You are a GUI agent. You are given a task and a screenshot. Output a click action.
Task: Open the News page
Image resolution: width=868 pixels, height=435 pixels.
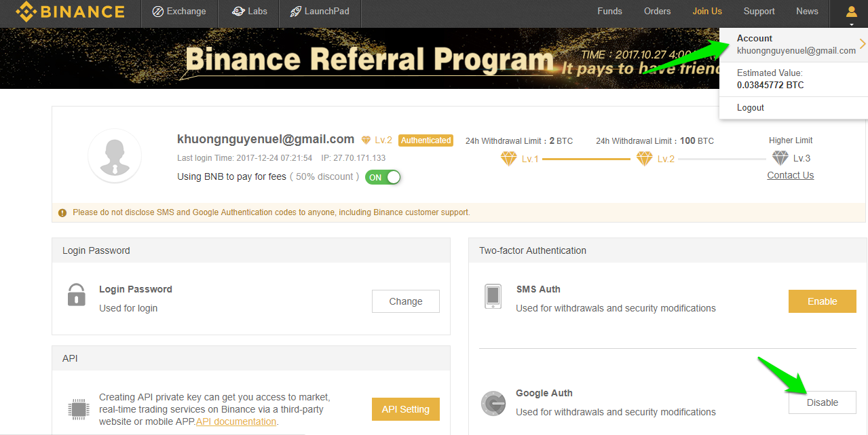[807, 11]
